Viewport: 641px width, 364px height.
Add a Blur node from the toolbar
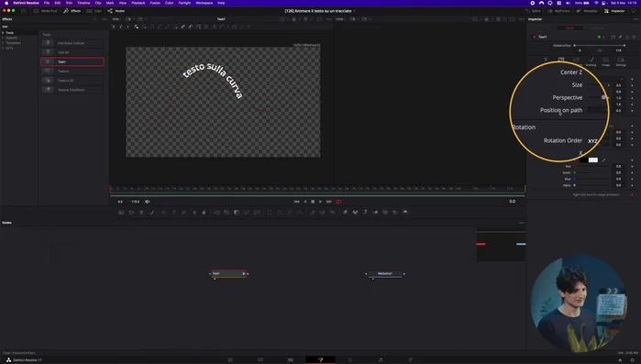[204, 213]
